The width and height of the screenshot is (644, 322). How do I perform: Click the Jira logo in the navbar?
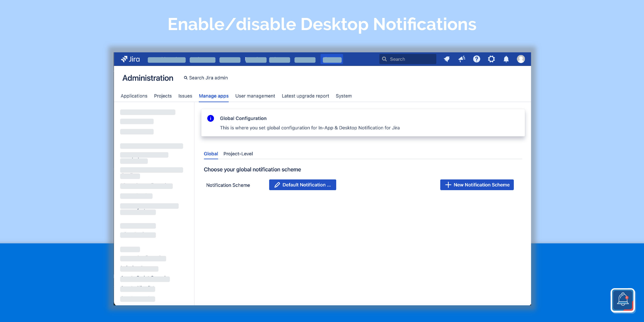click(x=130, y=59)
